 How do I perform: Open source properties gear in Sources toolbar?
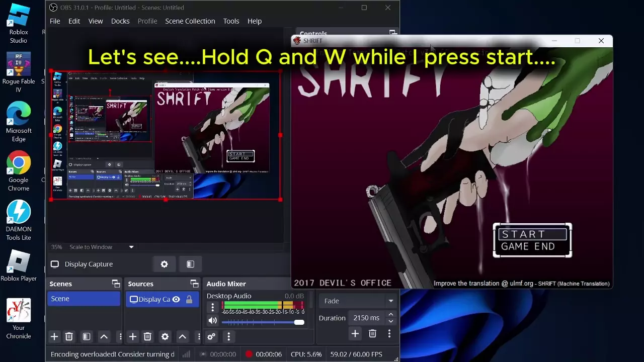tap(165, 336)
